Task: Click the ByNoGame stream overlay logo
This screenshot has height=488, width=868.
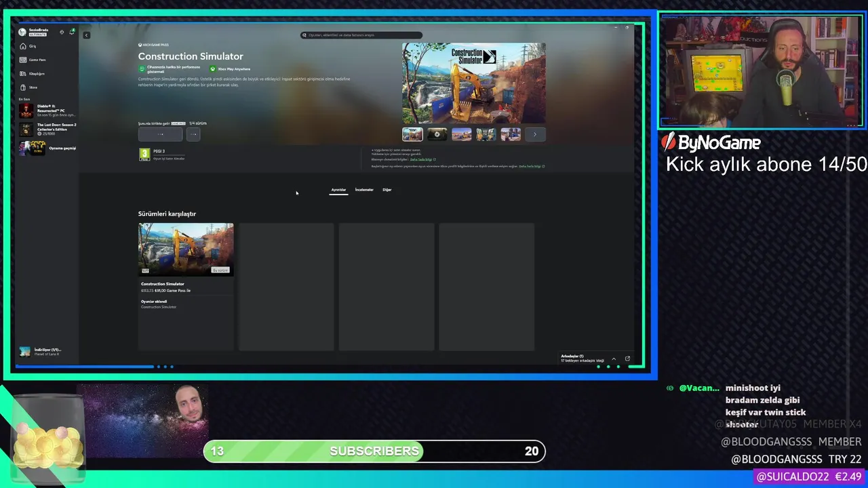Action: 711,142
